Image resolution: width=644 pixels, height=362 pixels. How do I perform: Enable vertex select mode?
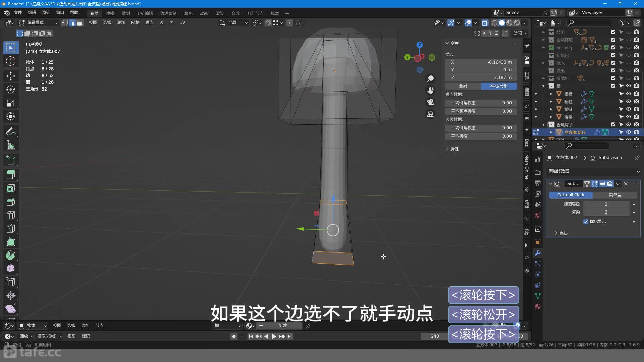pos(65,23)
